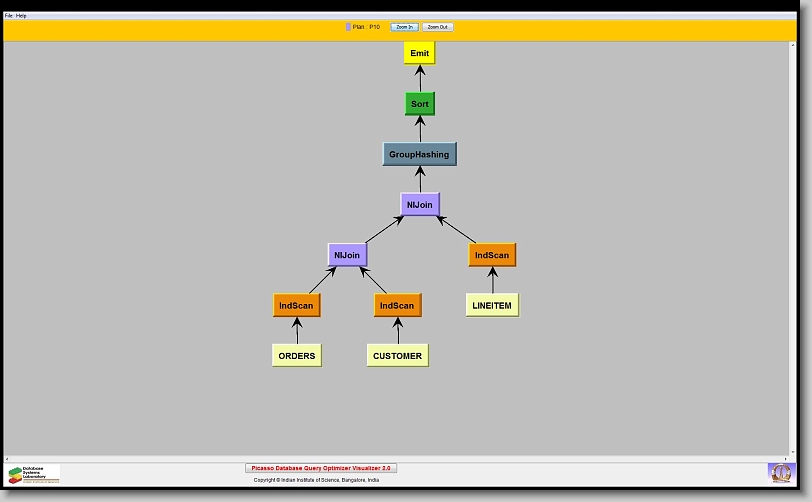
Task: Click the lower-left NlJoin node
Action: (x=347, y=255)
